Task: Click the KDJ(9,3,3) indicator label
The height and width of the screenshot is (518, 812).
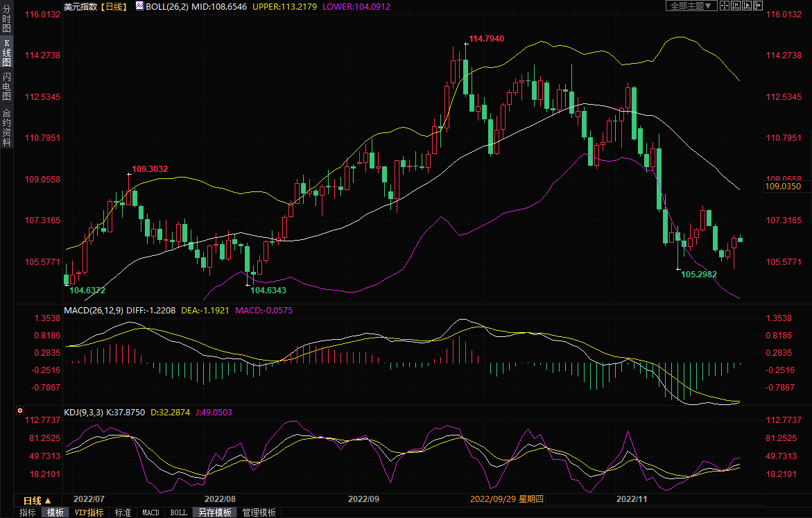Action: (x=83, y=413)
